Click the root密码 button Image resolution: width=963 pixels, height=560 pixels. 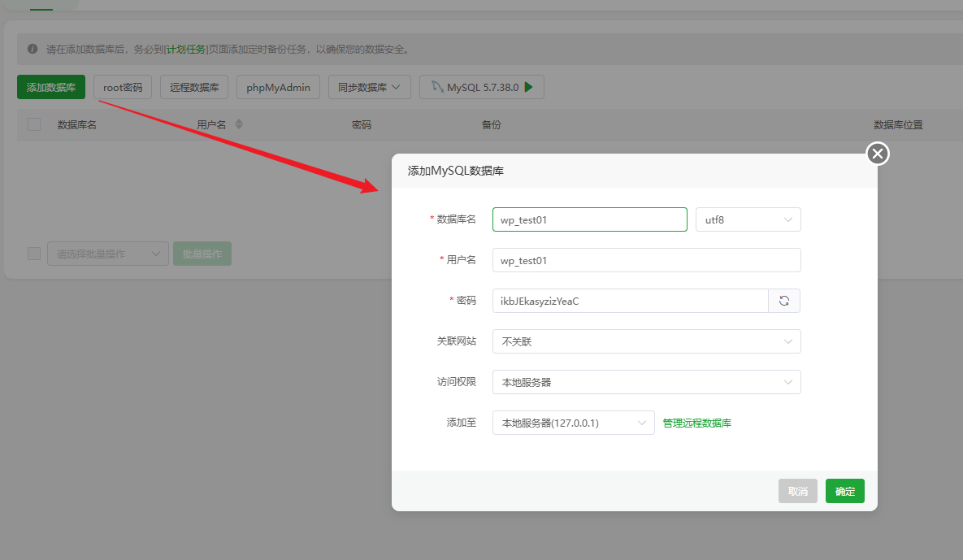coord(123,87)
